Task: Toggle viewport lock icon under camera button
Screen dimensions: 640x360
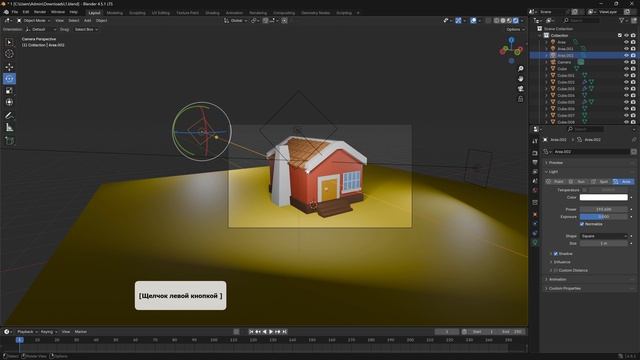Action: pyautogui.click(x=520, y=99)
